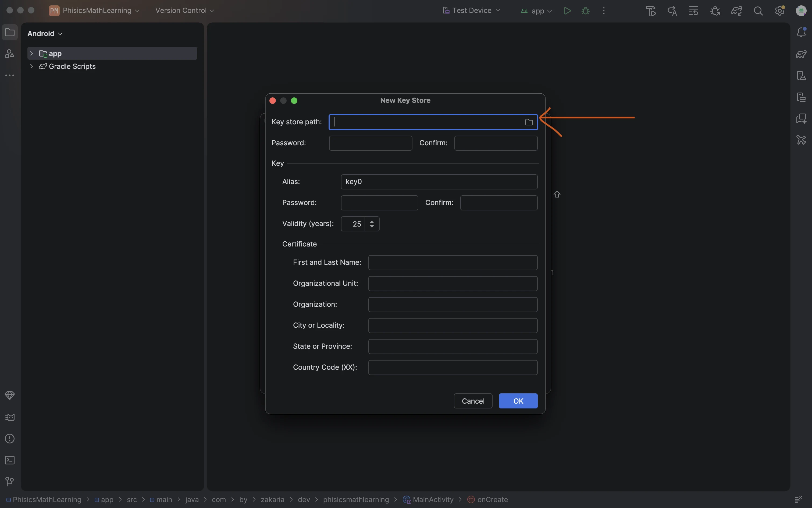Debug the app with the bug icon
812x508 pixels.
pos(585,11)
